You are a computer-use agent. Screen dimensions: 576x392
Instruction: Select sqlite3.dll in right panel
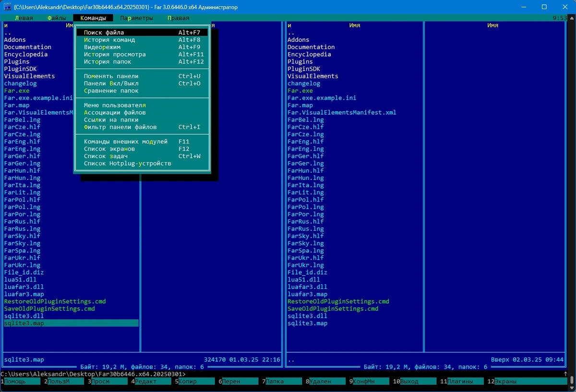pyautogui.click(x=307, y=316)
